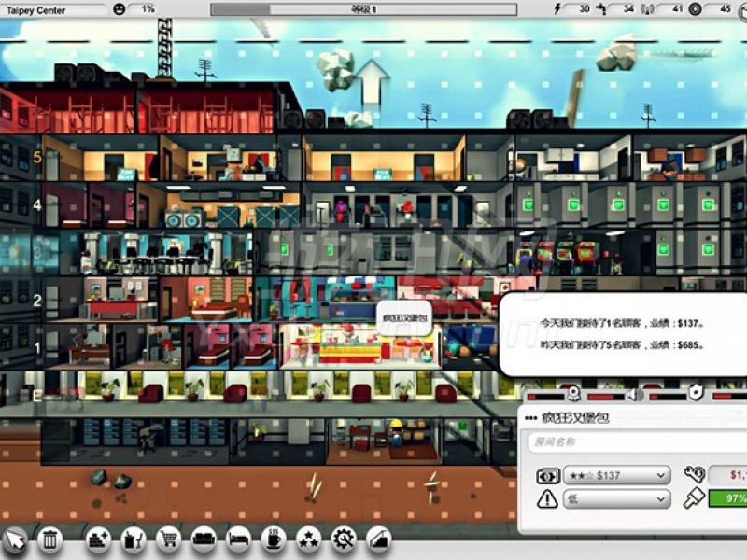Open the sofa lounge category

coord(204,539)
